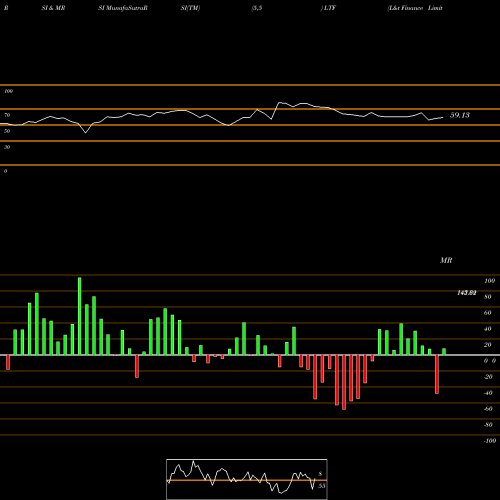Image resolution: width=500 pixels, height=500 pixels.
Task: Click the "20" label on MR axis
Action: coord(488,345)
